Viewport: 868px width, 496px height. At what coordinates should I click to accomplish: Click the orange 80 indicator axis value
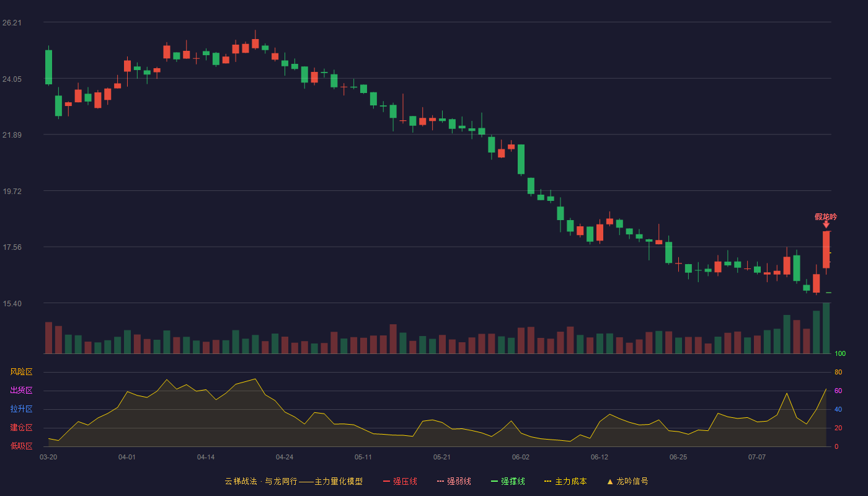point(838,372)
